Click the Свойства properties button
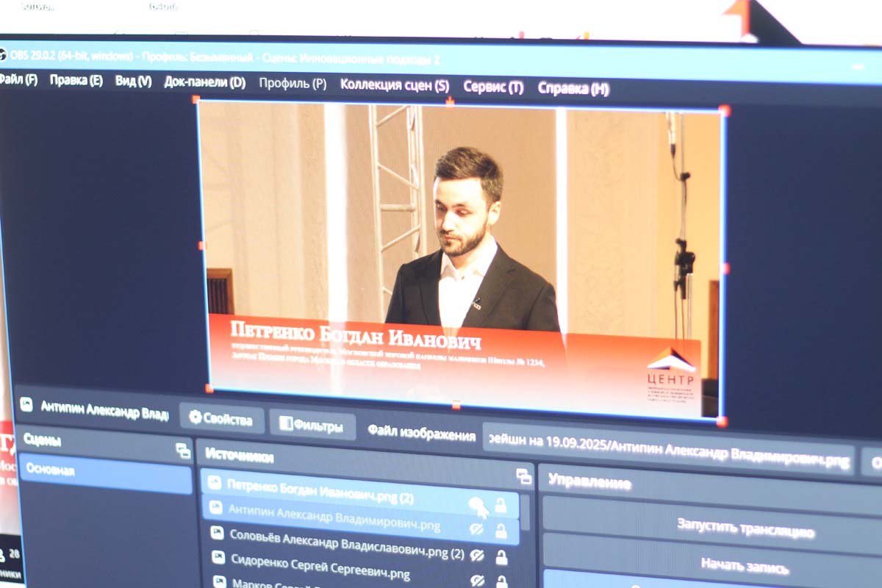The width and height of the screenshot is (882, 588). [x=220, y=419]
